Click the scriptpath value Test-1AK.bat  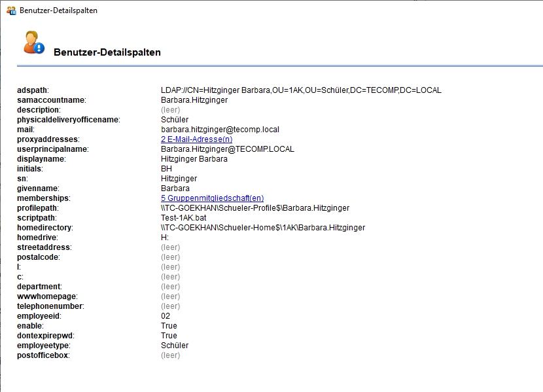coord(184,218)
